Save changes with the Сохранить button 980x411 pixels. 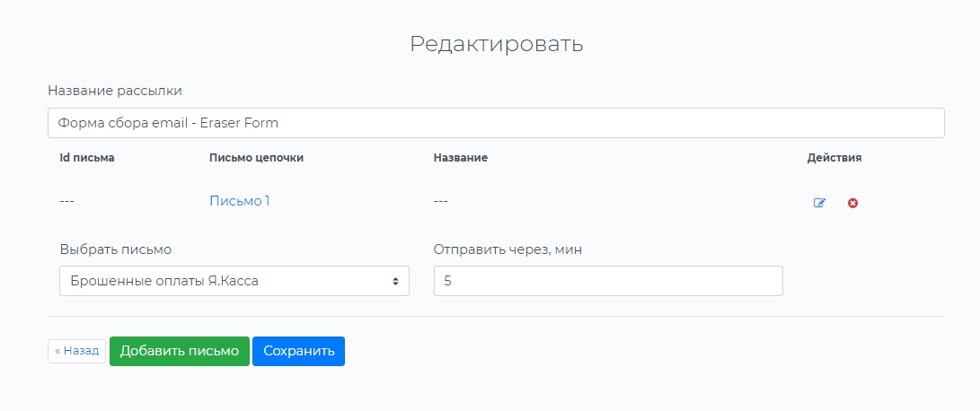tap(298, 351)
